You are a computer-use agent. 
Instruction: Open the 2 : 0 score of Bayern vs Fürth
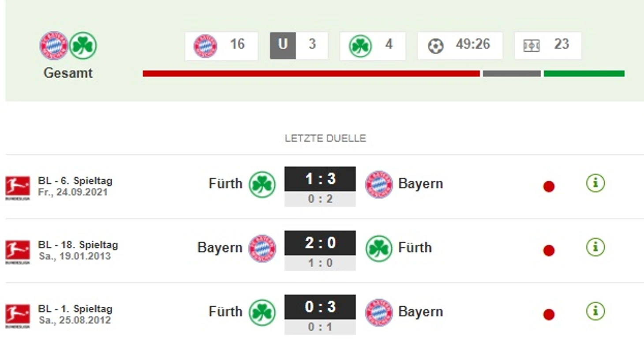click(320, 243)
